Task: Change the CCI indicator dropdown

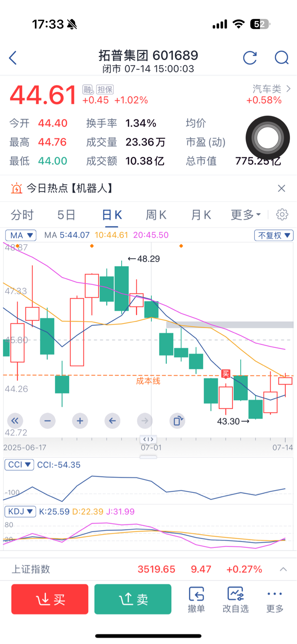Action: pos(19,465)
